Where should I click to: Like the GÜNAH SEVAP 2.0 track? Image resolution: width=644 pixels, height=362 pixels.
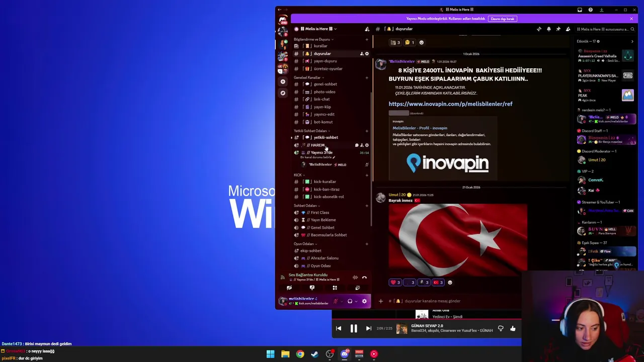513,328
